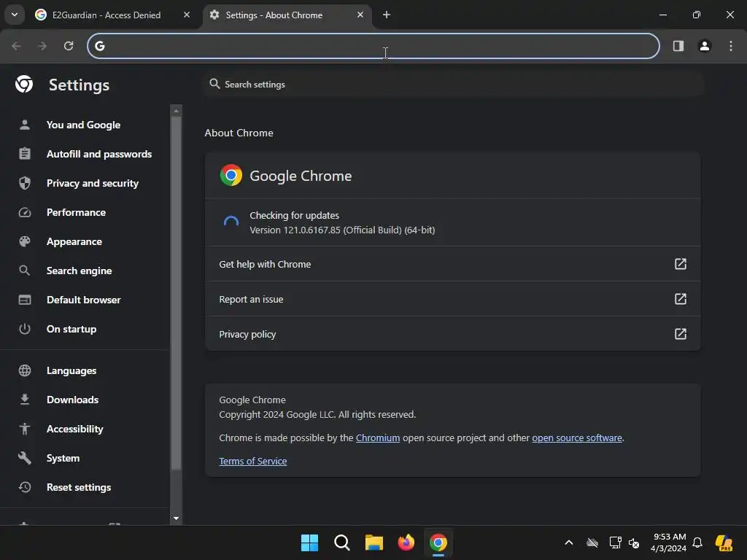The image size is (747, 560).
Task: Click the sidebar scrollbar thumb
Action: coord(177,293)
